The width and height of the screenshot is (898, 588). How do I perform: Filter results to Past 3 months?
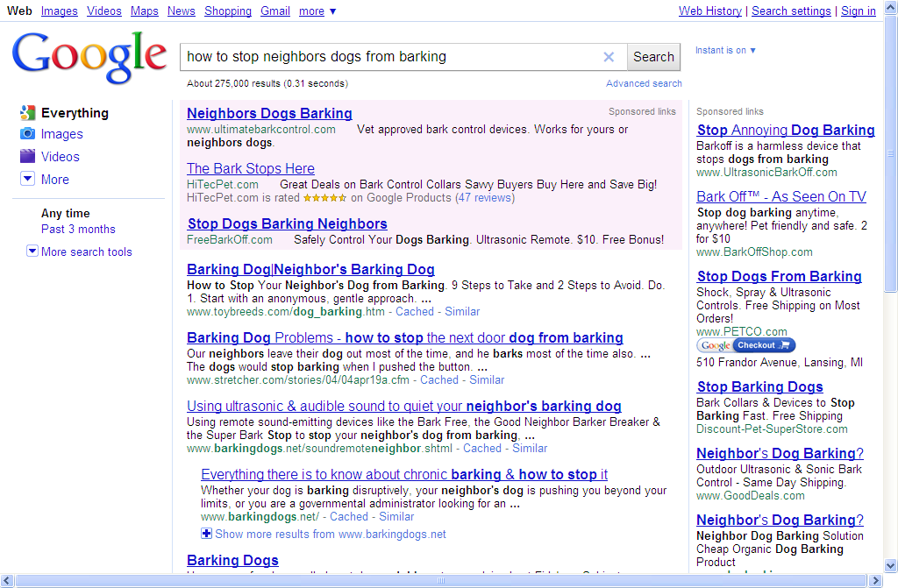[78, 229]
